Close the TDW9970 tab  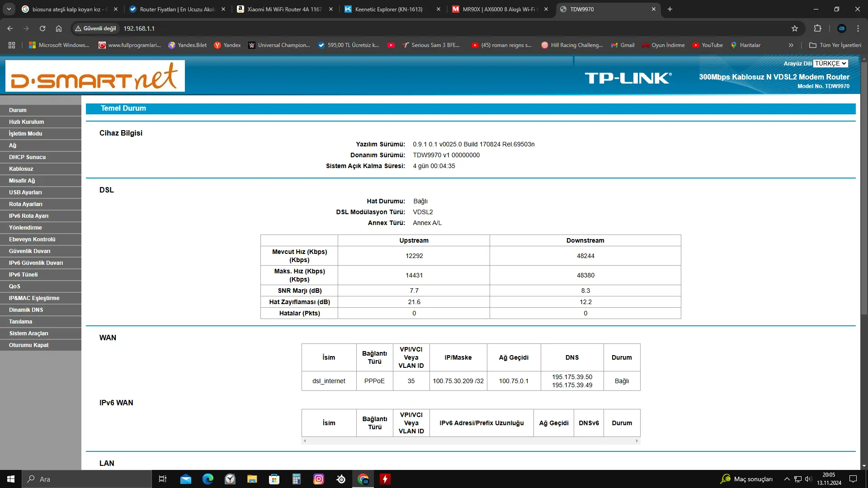point(653,9)
